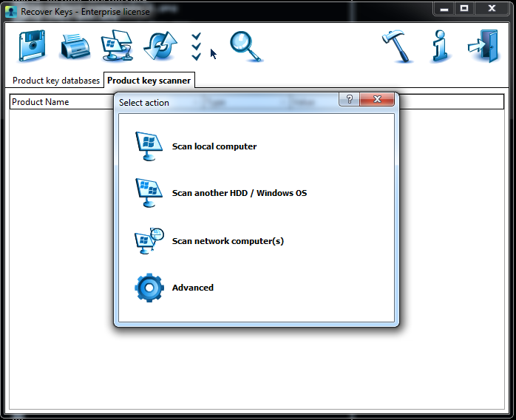Click the magnifying glass search icon
Image resolution: width=516 pixels, height=420 pixels.
(x=246, y=47)
